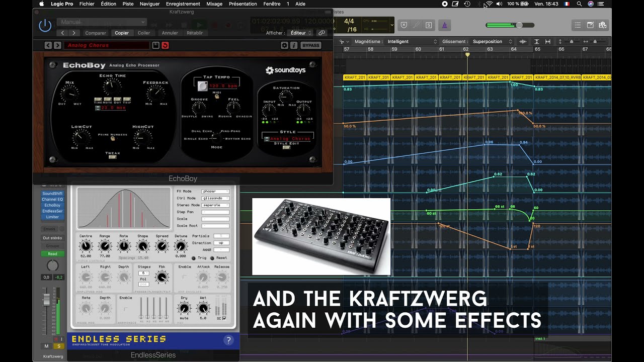
Task: Click the horizontal auto-zoom icon
Action: [x=548, y=41]
